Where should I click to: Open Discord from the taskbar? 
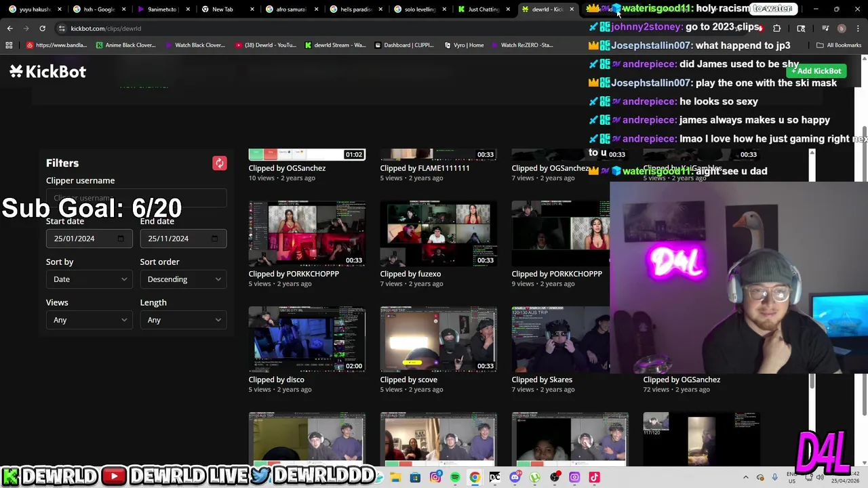[x=515, y=478]
